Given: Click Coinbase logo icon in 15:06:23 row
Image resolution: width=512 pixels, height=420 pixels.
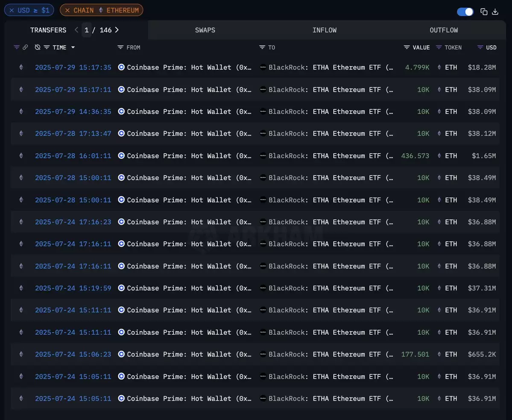Looking at the screenshot, I should click(121, 354).
